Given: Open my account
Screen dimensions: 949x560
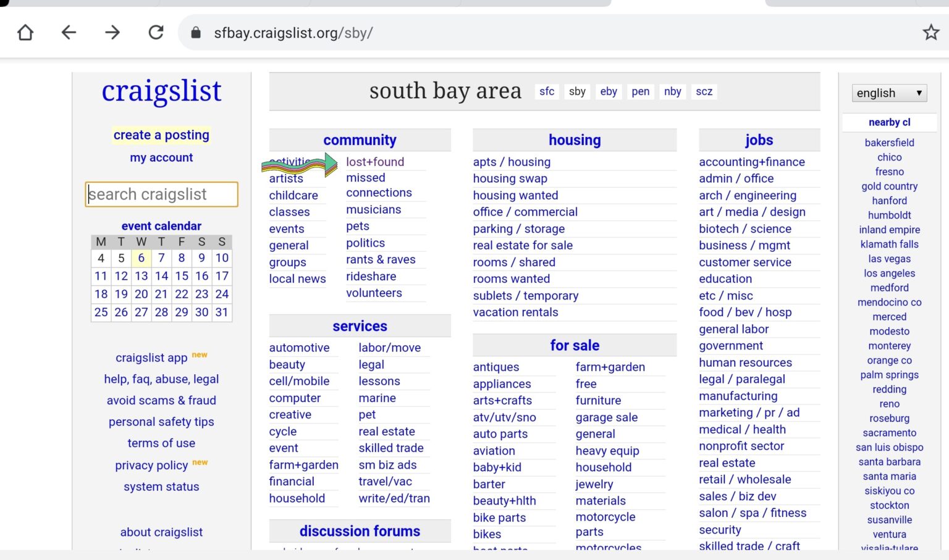Looking at the screenshot, I should (161, 157).
